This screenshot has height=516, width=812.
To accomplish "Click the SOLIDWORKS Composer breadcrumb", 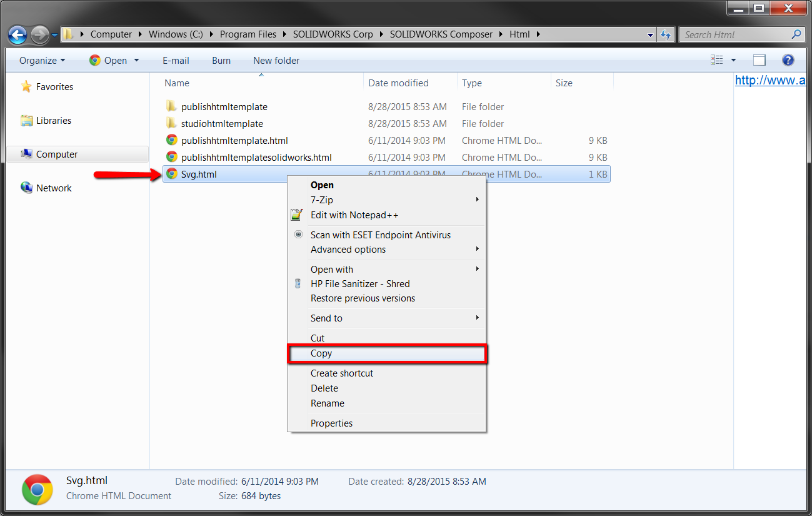I will (441, 34).
